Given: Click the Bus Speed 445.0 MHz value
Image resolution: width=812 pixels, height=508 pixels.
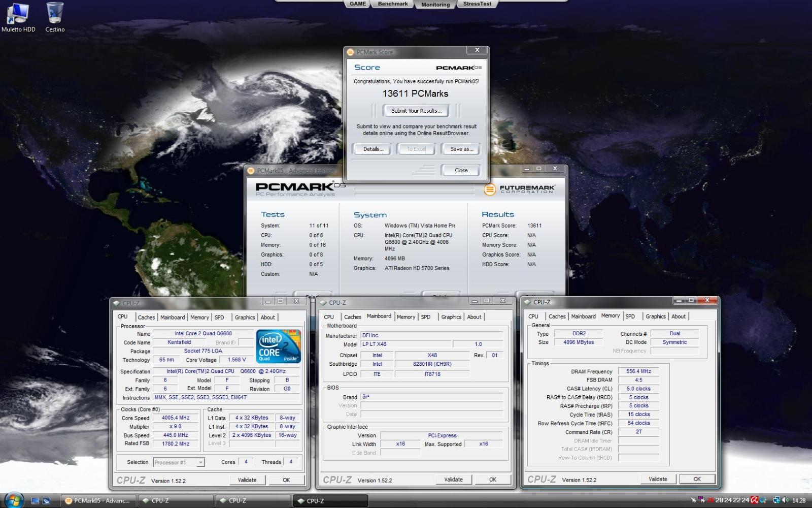Looking at the screenshot, I should (x=176, y=435).
